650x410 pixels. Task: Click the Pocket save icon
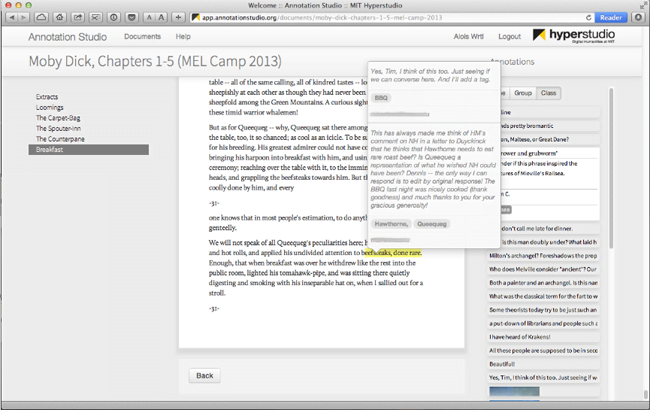[x=132, y=17]
